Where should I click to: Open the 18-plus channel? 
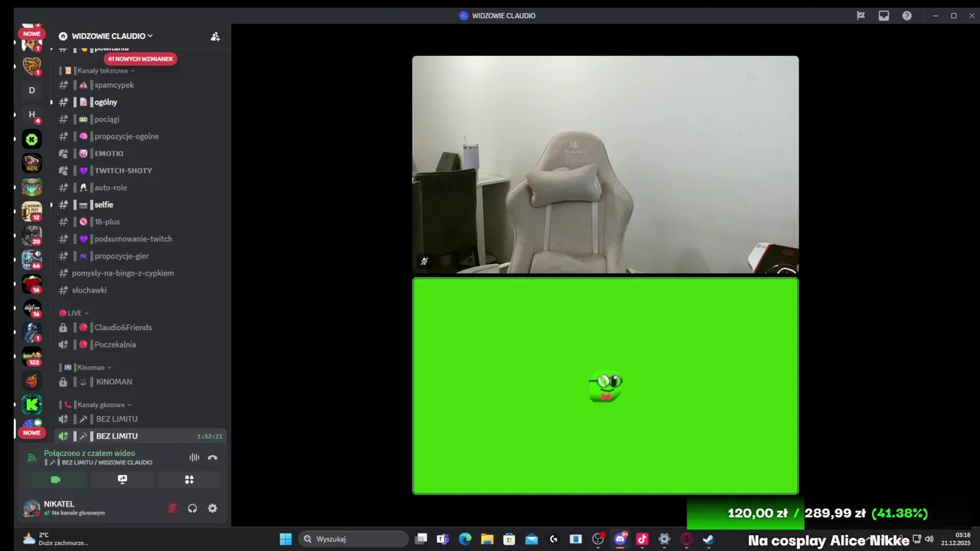(141, 222)
